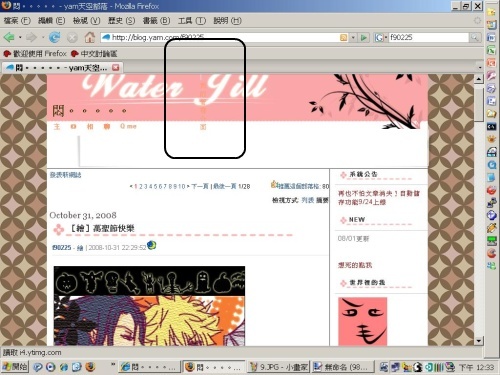Click the crown icon in right sidebar

tap(491, 139)
